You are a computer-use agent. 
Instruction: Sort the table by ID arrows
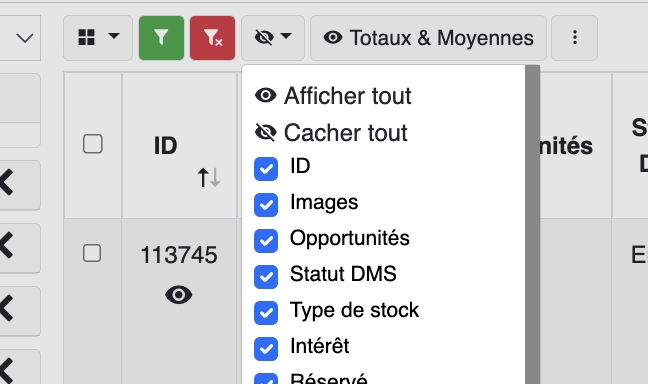pos(209,178)
